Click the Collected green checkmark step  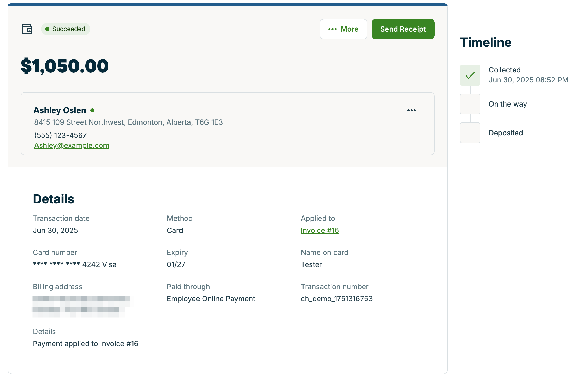pyautogui.click(x=470, y=75)
